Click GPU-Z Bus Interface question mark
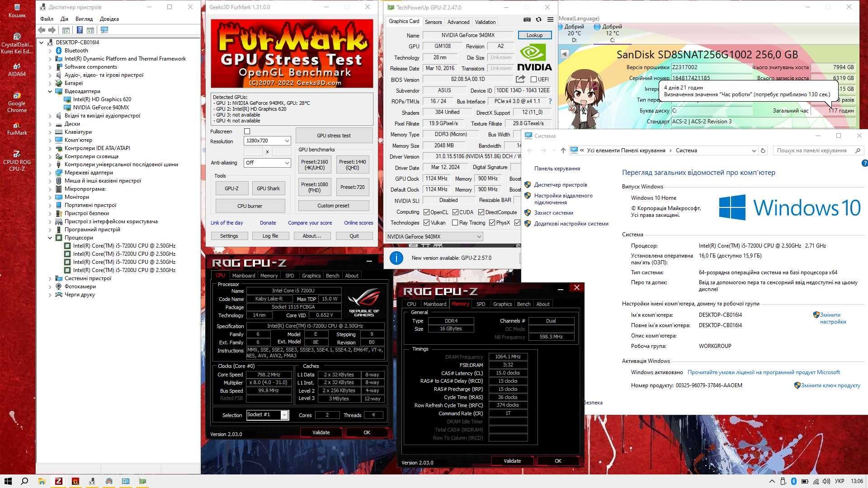Viewport: 868px width, 488px height. click(550, 101)
